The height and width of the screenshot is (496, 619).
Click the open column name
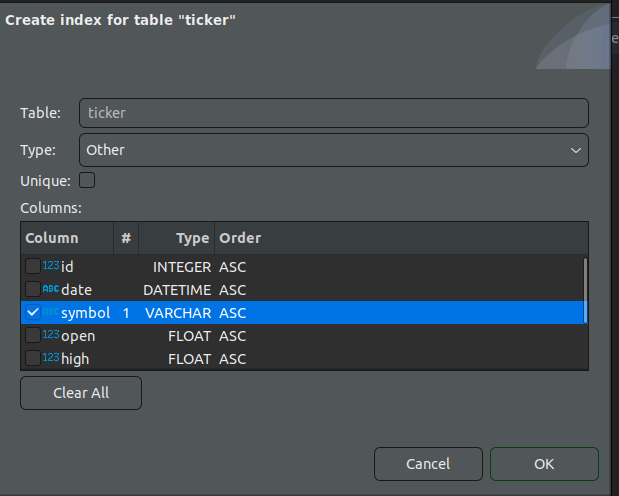tap(78, 336)
